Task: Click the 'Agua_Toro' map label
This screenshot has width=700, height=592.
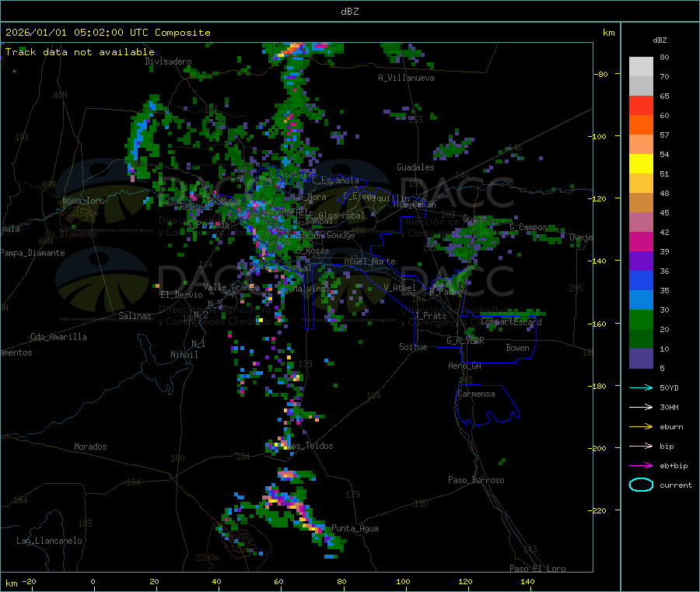Action: pos(83,201)
